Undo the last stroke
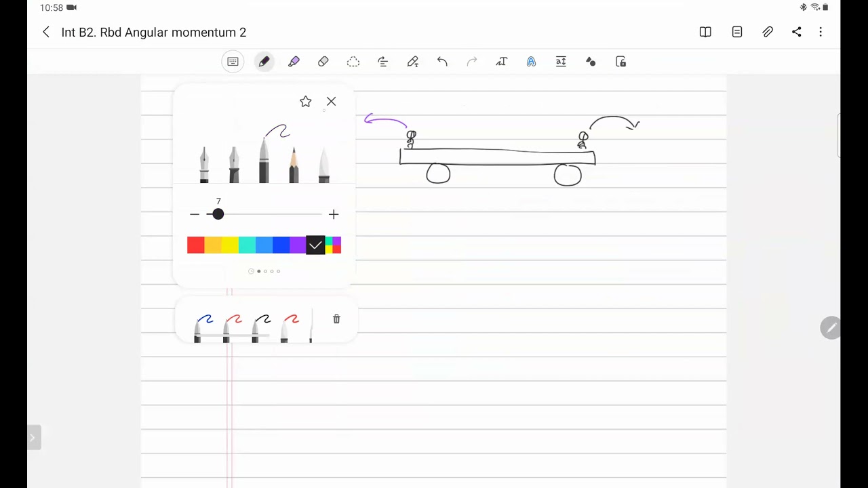Viewport: 868px width, 488px height. click(442, 62)
